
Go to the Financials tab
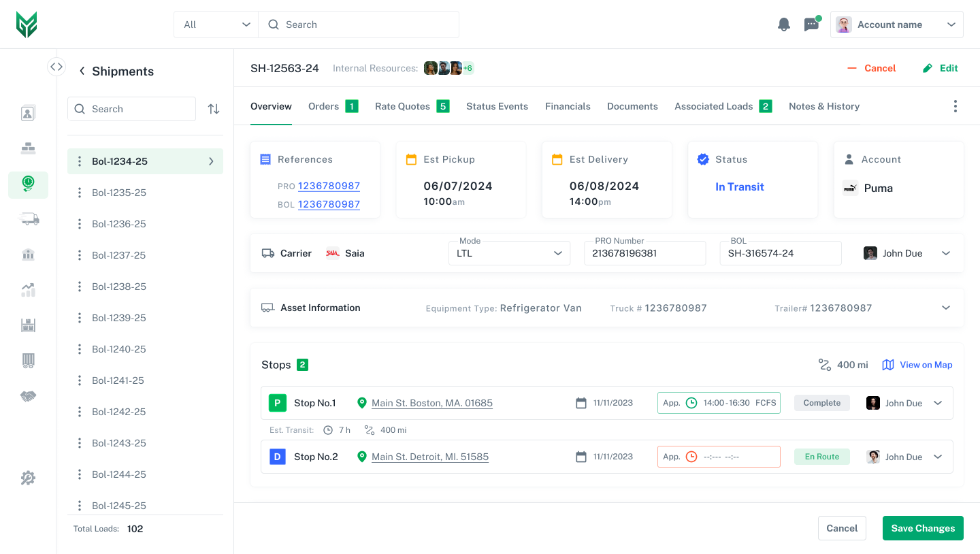pyautogui.click(x=568, y=106)
